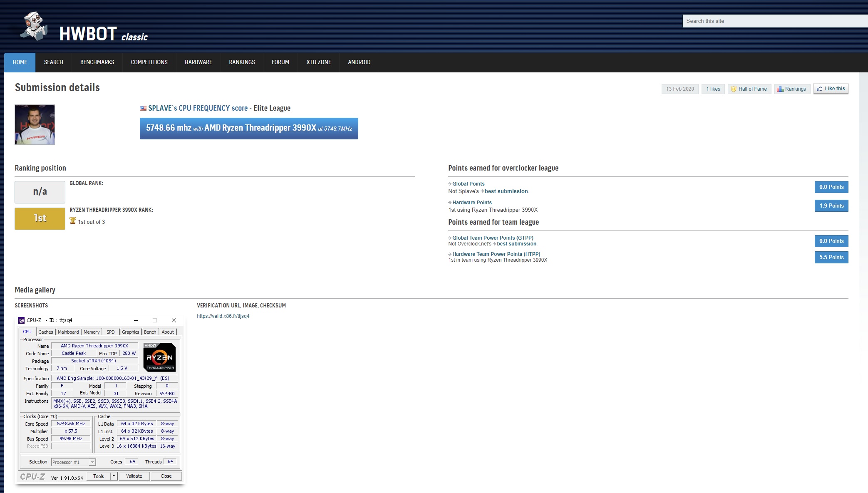Click the gold trophy rank icon

73,221
